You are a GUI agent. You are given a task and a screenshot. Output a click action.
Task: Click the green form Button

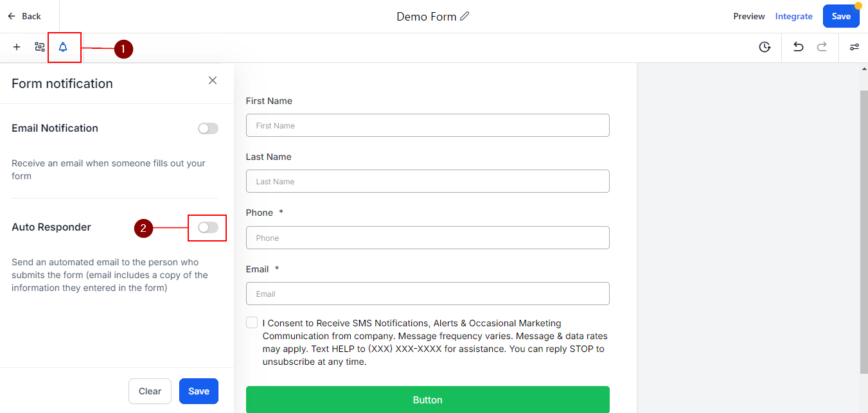tap(427, 400)
